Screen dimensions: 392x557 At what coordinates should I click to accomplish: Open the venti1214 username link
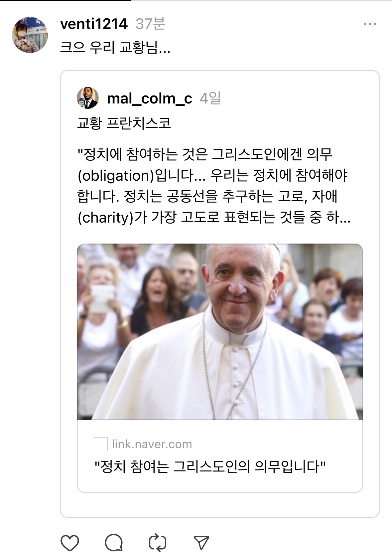(94, 24)
